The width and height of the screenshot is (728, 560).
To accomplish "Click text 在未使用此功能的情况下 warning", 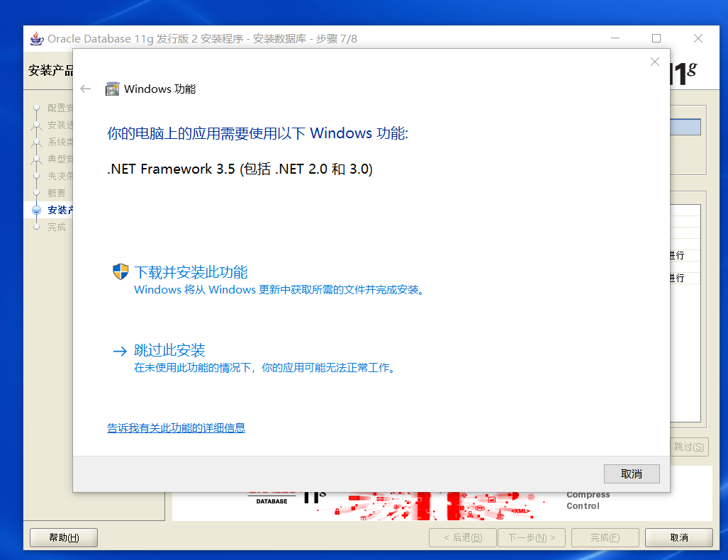I will click(264, 368).
